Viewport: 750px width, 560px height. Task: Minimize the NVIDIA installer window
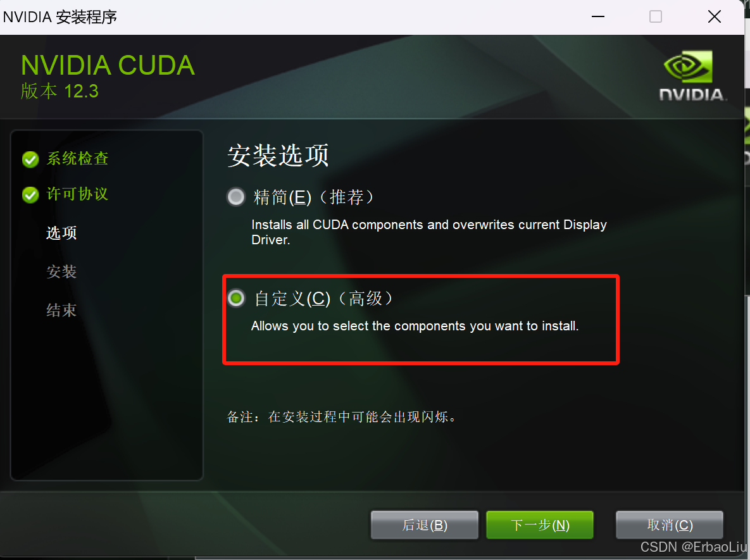(x=598, y=16)
